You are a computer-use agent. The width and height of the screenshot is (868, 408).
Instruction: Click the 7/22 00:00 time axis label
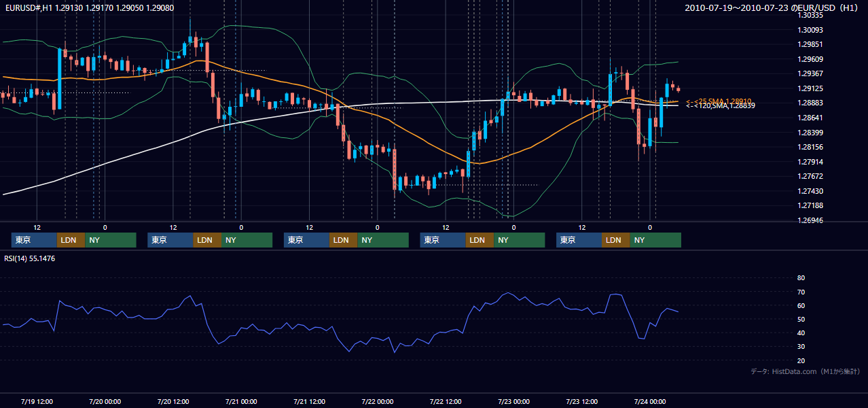tap(378, 401)
